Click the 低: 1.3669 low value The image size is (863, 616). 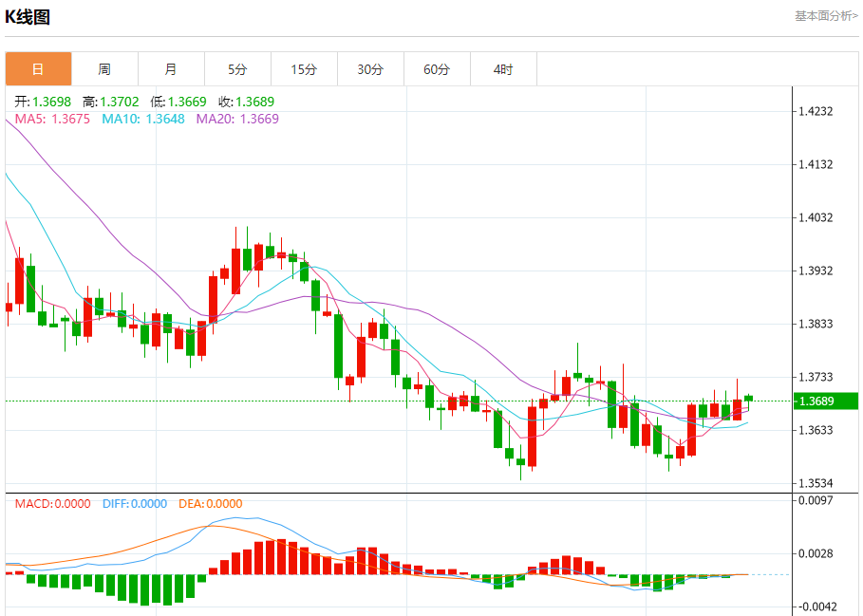click(x=178, y=102)
